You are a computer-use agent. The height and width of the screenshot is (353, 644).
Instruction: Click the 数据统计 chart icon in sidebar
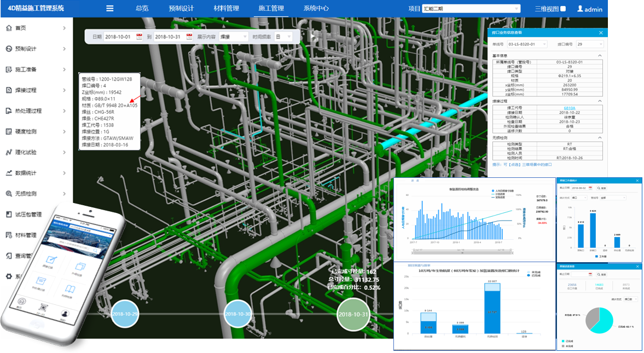[x=9, y=173]
